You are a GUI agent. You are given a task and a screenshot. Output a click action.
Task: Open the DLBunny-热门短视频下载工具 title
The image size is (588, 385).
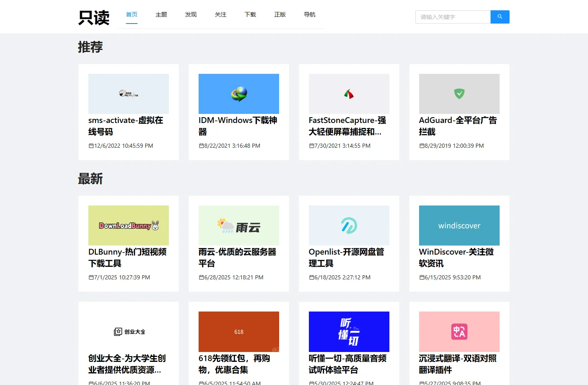click(x=128, y=257)
